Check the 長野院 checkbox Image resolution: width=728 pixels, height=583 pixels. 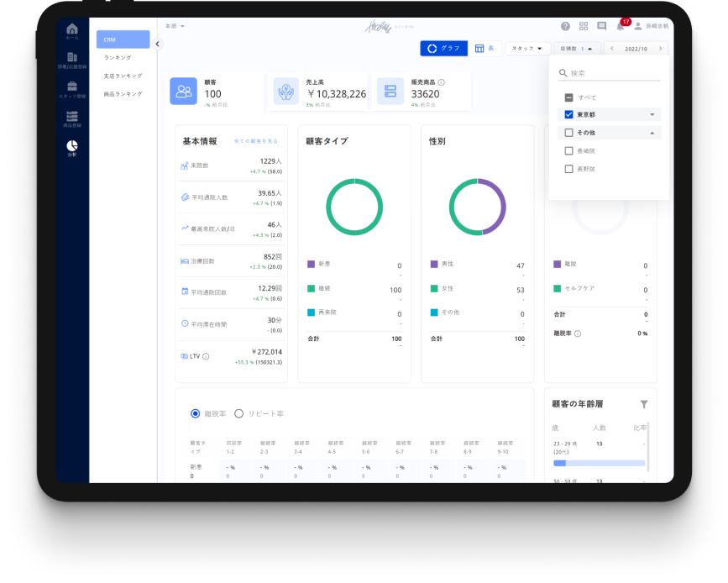point(568,169)
